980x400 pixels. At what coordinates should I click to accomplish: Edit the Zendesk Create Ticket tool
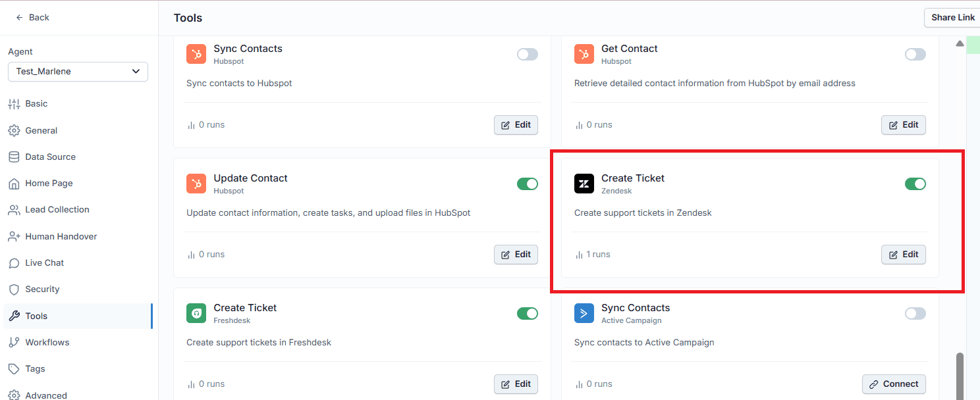click(904, 255)
